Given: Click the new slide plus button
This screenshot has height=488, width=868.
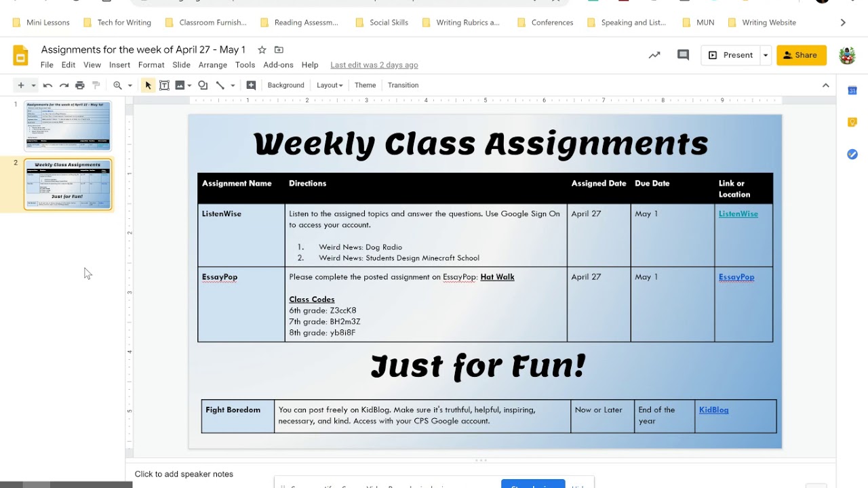Looking at the screenshot, I should click(x=21, y=85).
